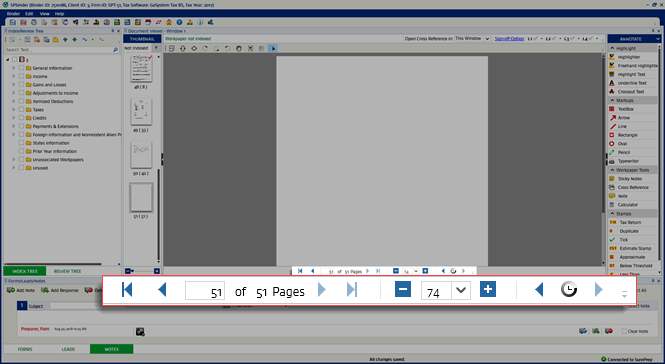
Task: Open the Help menu
Action: tap(59, 14)
